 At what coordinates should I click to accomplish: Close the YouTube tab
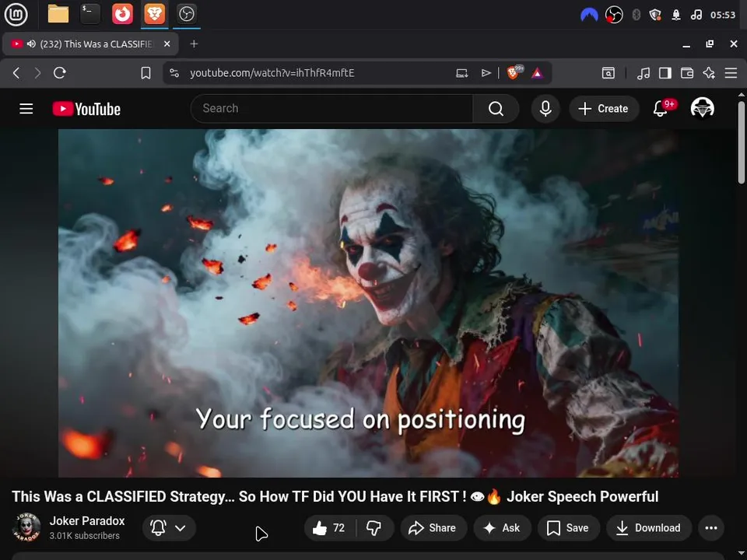pos(167,44)
